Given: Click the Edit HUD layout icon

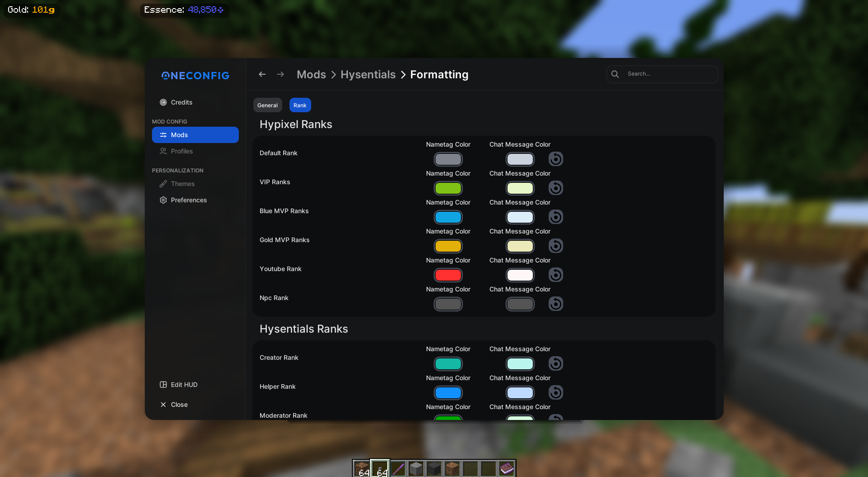Looking at the screenshot, I should pyautogui.click(x=163, y=385).
